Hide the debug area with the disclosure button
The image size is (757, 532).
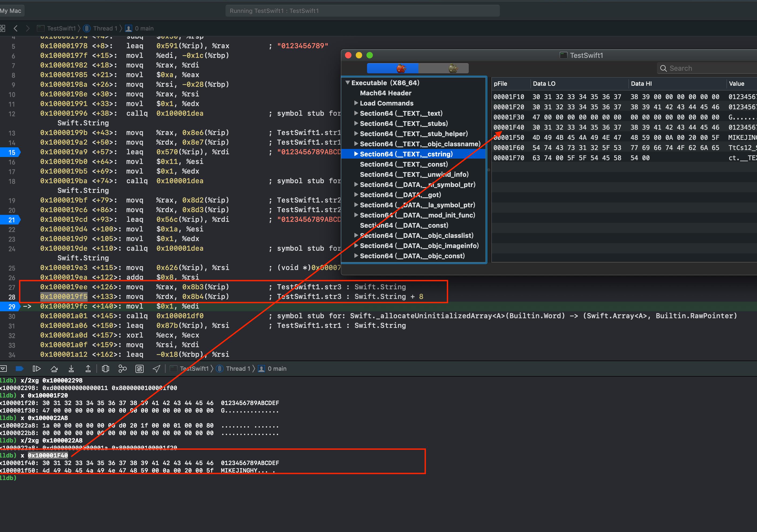[3, 369]
